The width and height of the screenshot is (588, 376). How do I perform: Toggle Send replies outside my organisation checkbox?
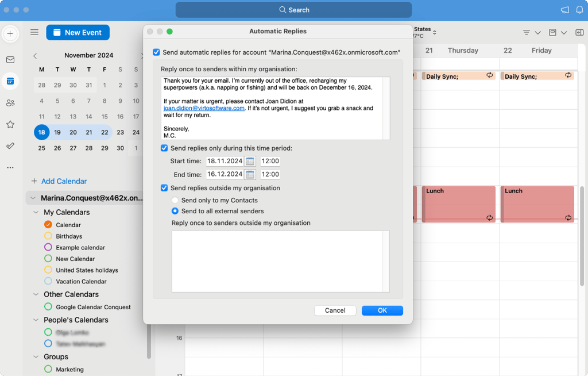point(164,188)
